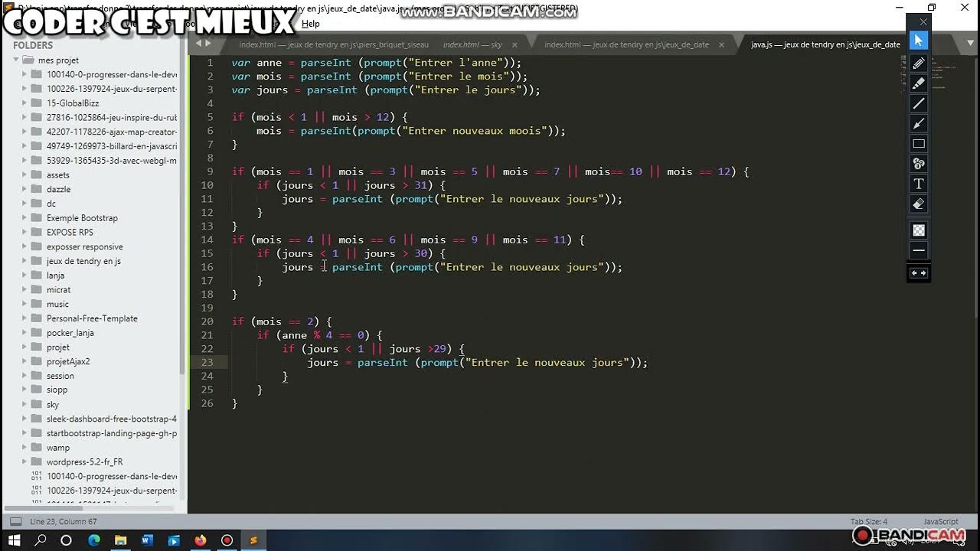The width and height of the screenshot is (980, 551).
Task: Close the index.html jeux_de_date tab
Action: click(x=721, y=45)
